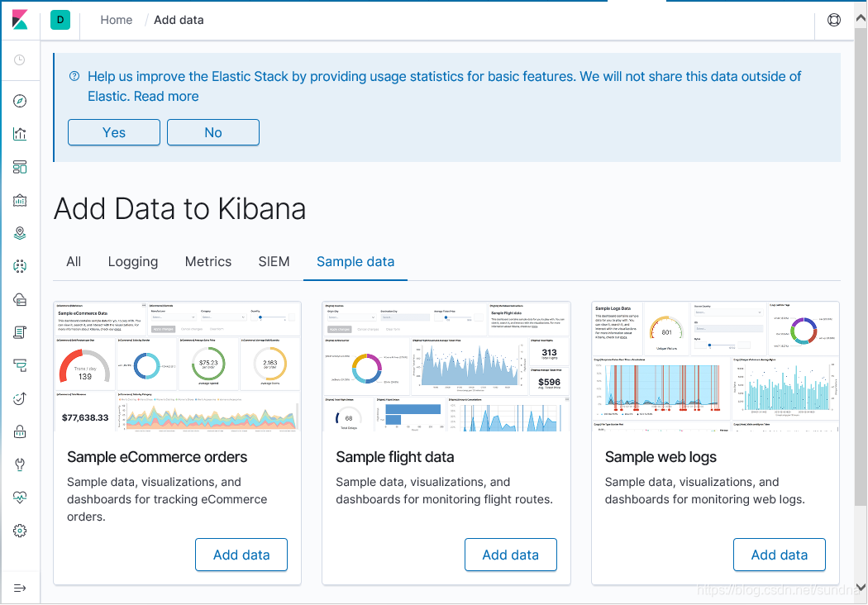Open Discover compass icon
Image resolution: width=868 pixels, height=605 pixels.
pos(20,101)
